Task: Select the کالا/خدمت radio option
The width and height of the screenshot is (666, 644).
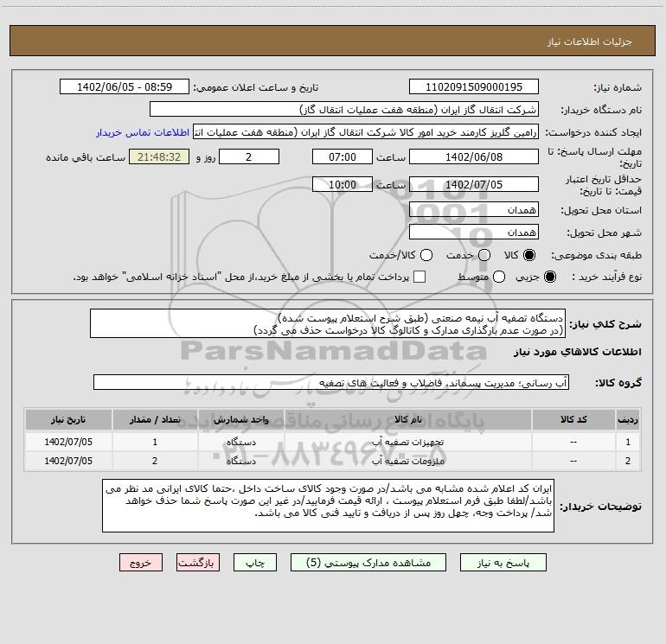Action: coord(426,255)
